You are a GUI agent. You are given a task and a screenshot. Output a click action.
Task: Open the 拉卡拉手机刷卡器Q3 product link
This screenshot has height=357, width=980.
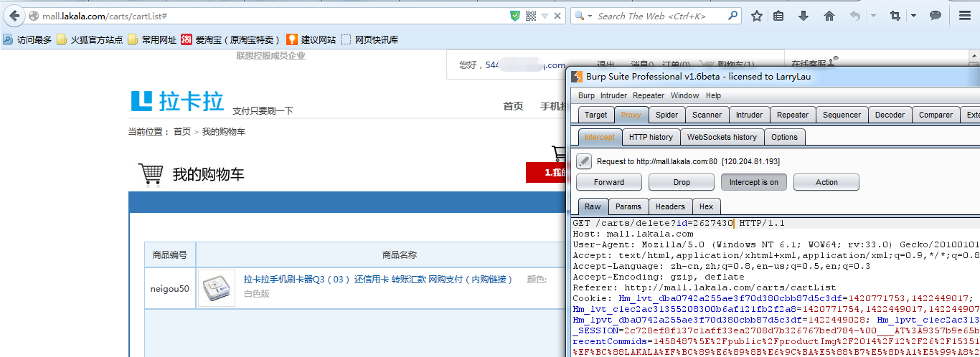[x=379, y=280]
